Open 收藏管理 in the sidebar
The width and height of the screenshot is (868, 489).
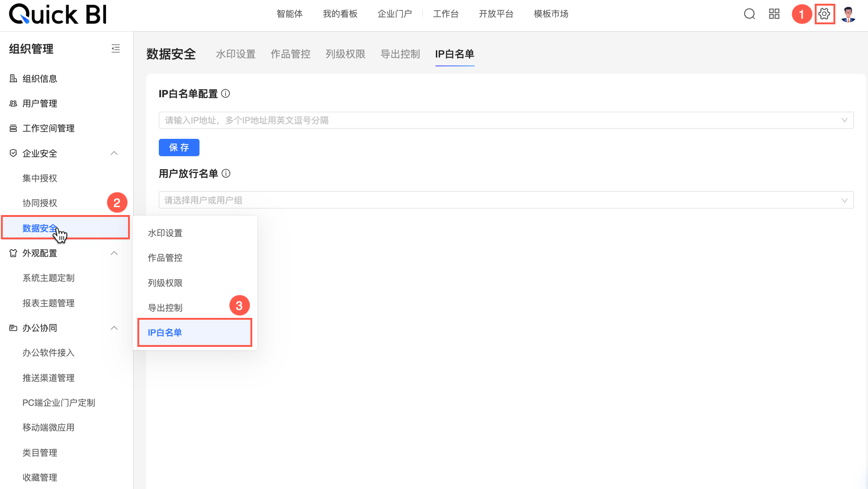pyautogui.click(x=40, y=477)
